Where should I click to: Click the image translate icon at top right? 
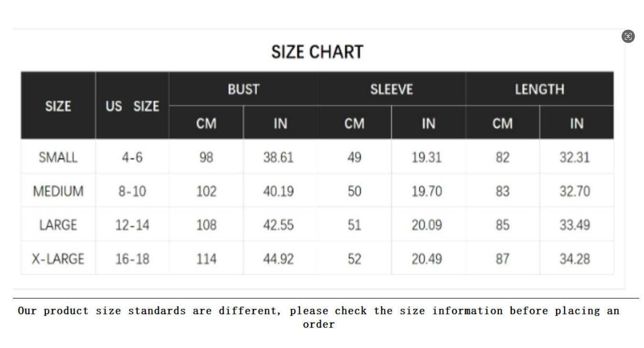pyautogui.click(x=628, y=36)
